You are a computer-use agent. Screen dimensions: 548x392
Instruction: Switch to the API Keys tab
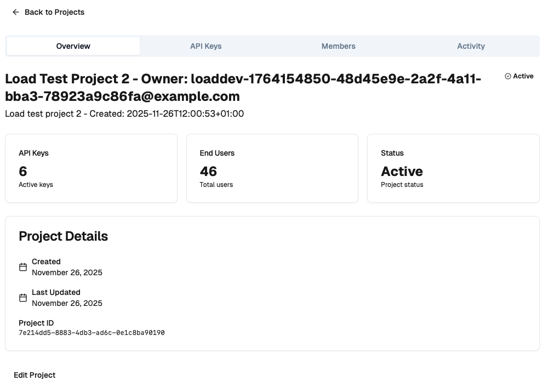(206, 46)
